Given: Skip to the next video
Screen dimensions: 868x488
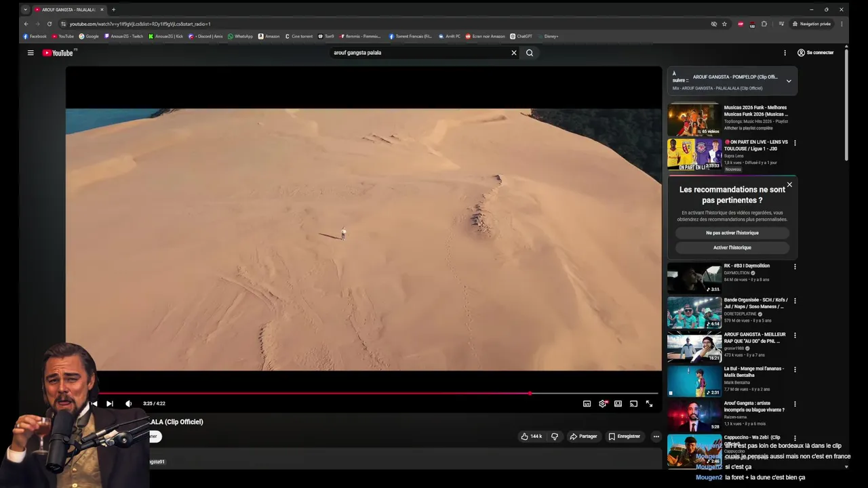Looking at the screenshot, I should (x=110, y=403).
